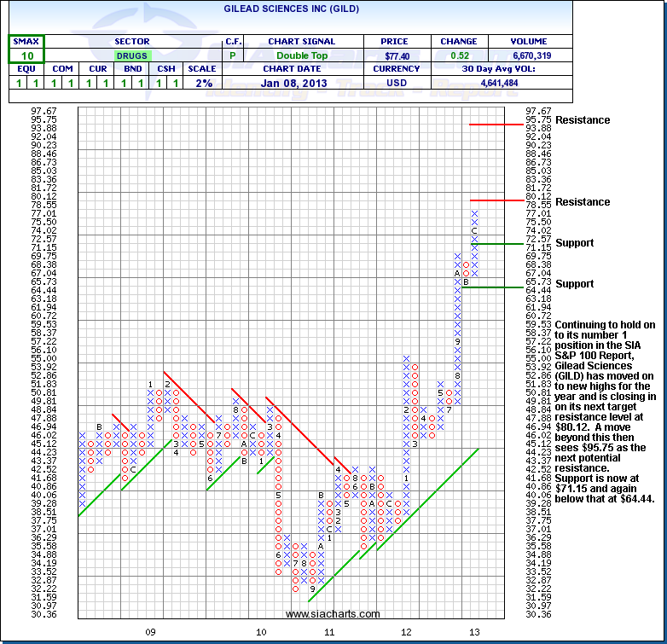Viewport: 667px width, 644px height.
Task: Click the CSH column header
Action: pyautogui.click(x=165, y=69)
